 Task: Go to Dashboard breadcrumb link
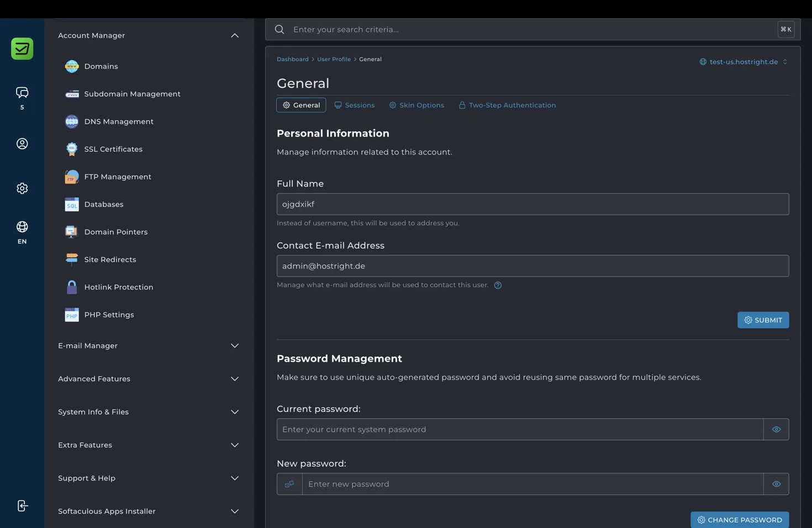[x=293, y=59]
